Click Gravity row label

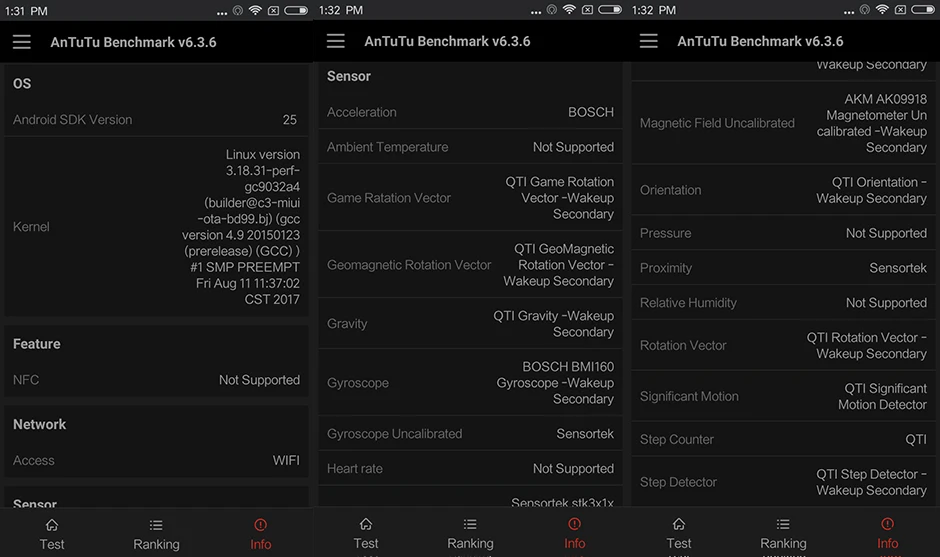[x=347, y=324]
